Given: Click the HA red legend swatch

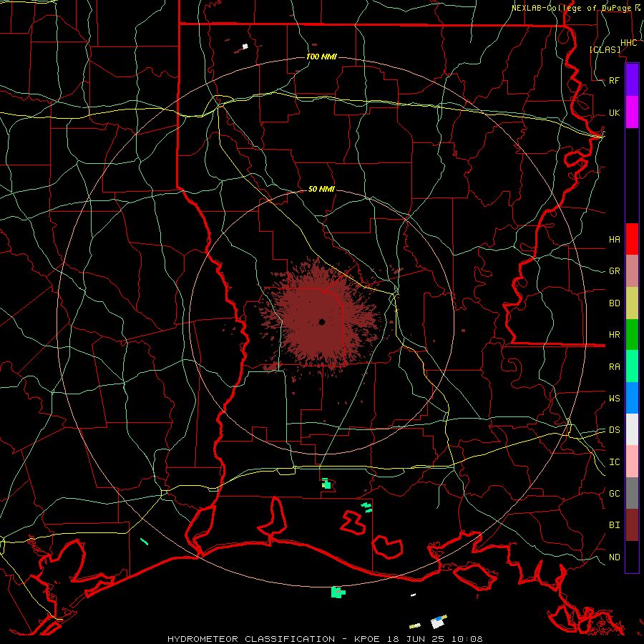Looking at the screenshot, I should 632,239.
